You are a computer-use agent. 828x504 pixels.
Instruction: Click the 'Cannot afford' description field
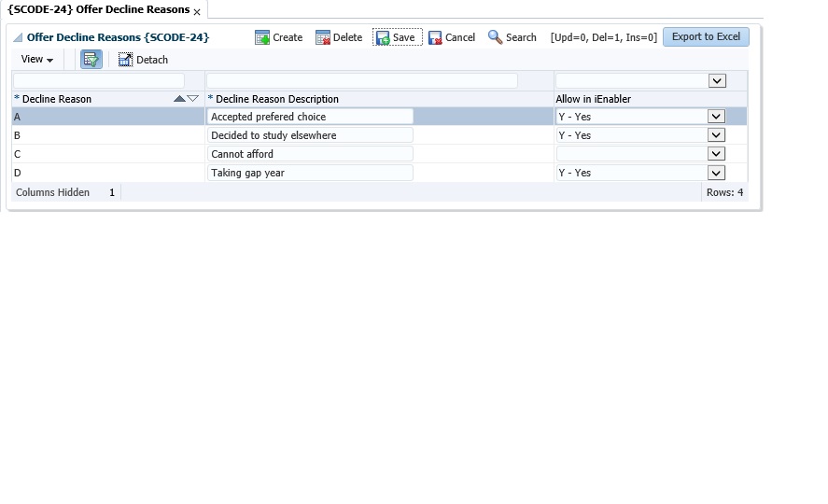pyautogui.click(x=309, y=154)
